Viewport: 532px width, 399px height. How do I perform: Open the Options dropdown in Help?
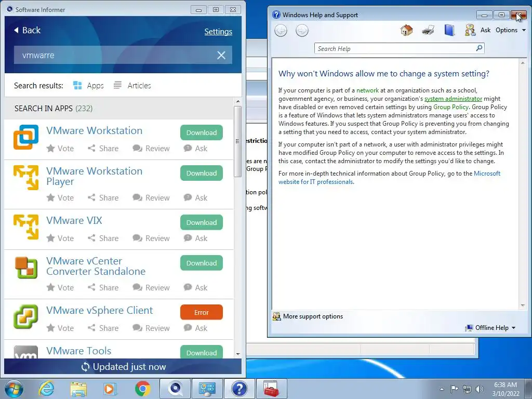[x=511, y=30]
